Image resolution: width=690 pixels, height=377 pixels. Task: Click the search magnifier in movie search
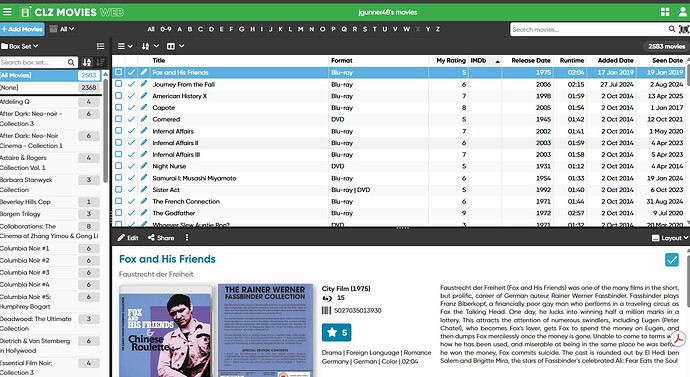(672, 29)
